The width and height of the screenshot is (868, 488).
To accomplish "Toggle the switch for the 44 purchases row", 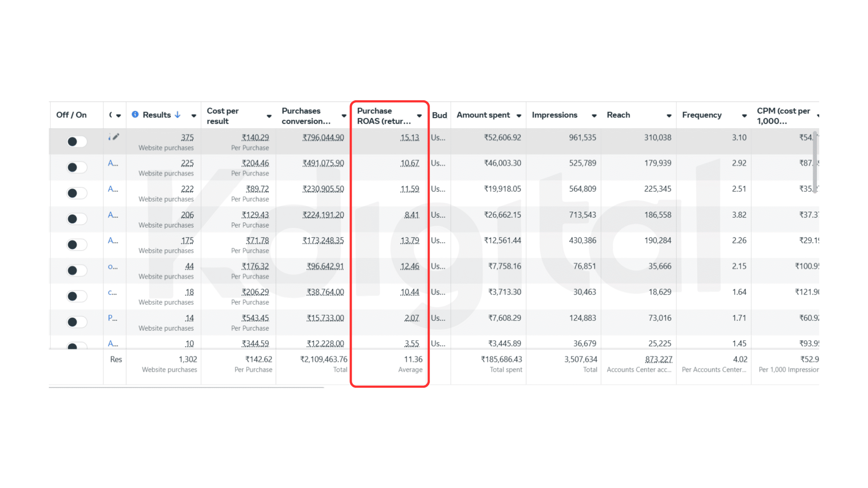I will 77,270.
